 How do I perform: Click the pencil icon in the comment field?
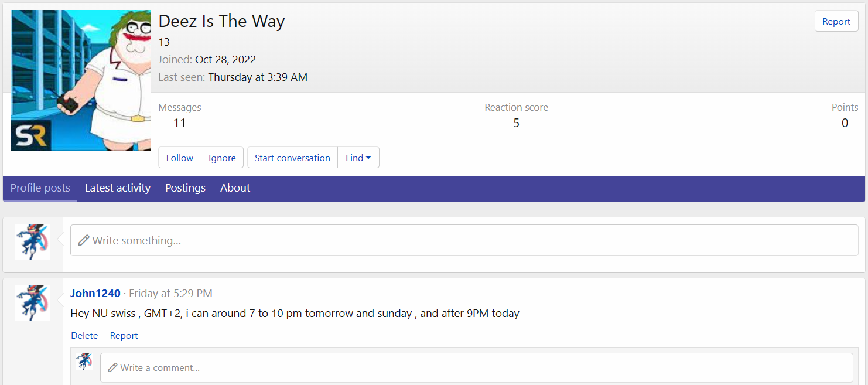click(113, 367)
